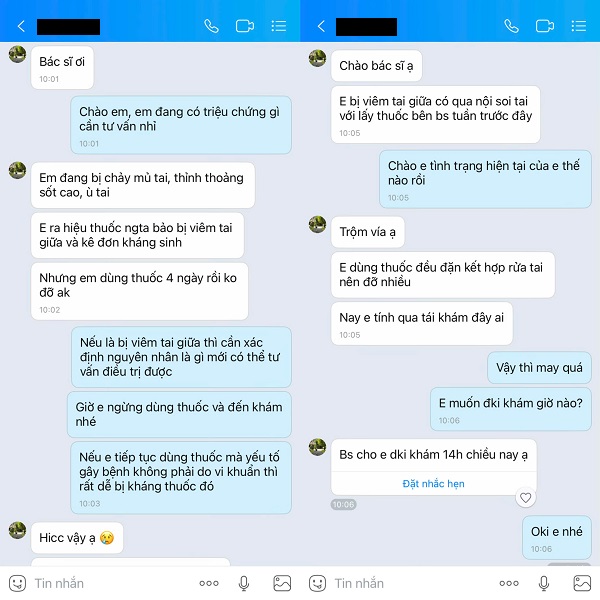Open image gallery icon in left chat

pos(282,583)
